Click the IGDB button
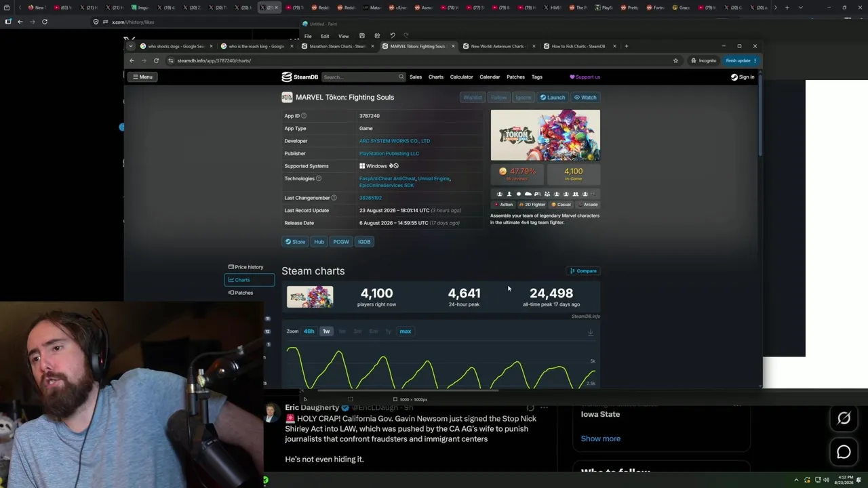The height and width of the screenshot is (488, 868). coord(364,242)
